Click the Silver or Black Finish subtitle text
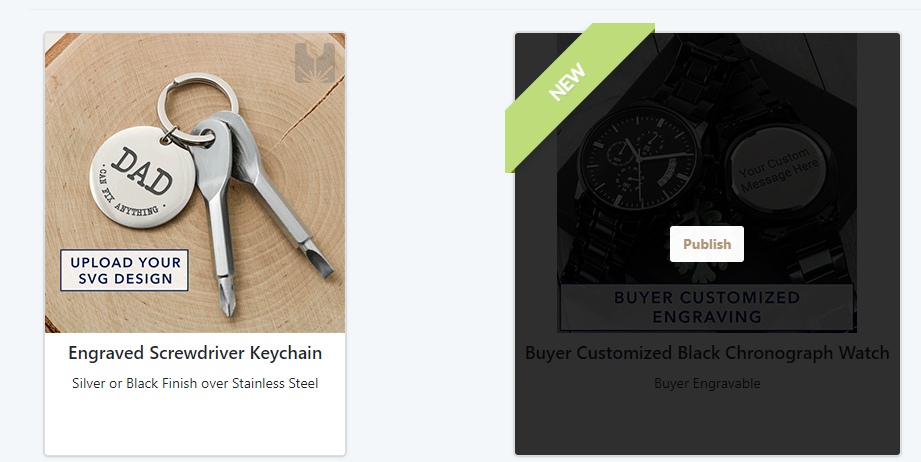The image size is (921, 462). (195, 383)
